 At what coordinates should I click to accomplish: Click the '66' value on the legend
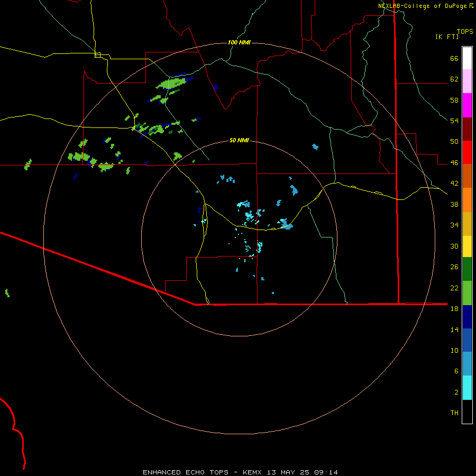[x=454, y=58]
